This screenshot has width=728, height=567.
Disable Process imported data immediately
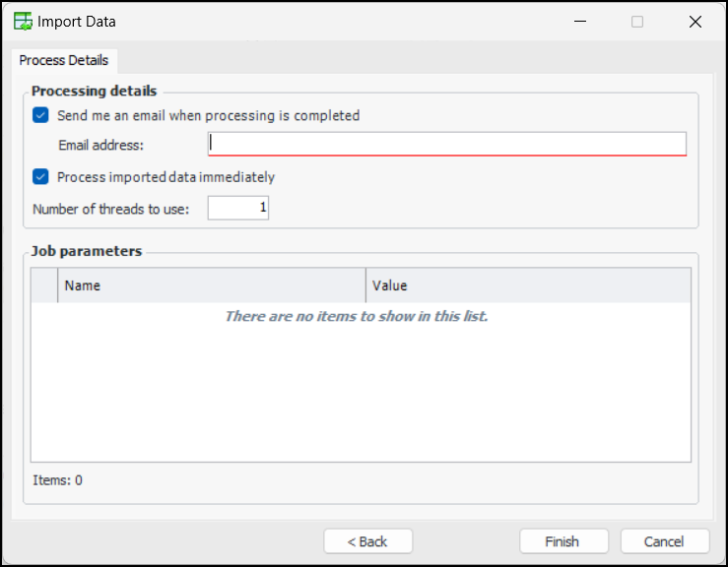coord(40,177)
